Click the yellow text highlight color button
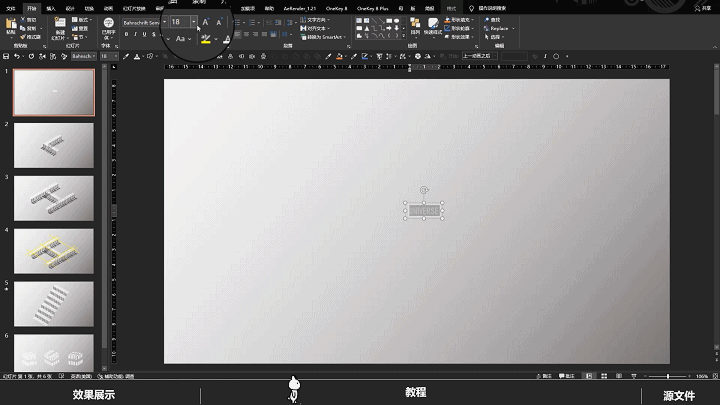The image size is (720, 405). click(x=207, y=39)
